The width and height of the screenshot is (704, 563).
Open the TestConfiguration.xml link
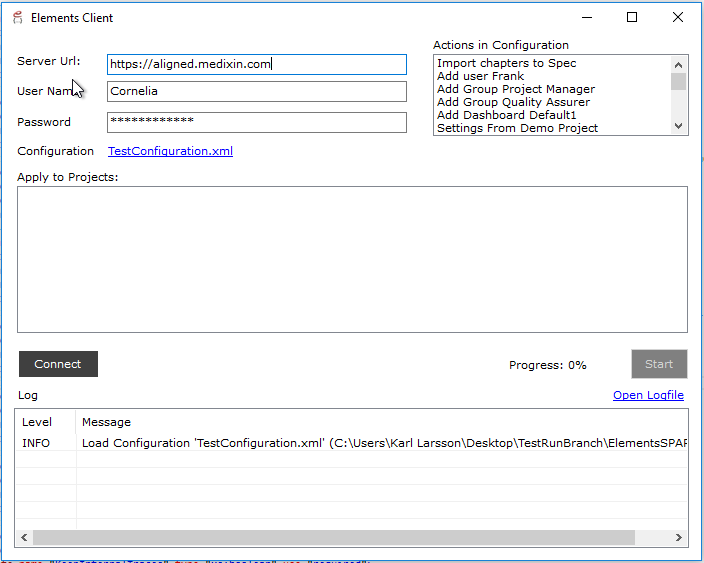(170, 151)
